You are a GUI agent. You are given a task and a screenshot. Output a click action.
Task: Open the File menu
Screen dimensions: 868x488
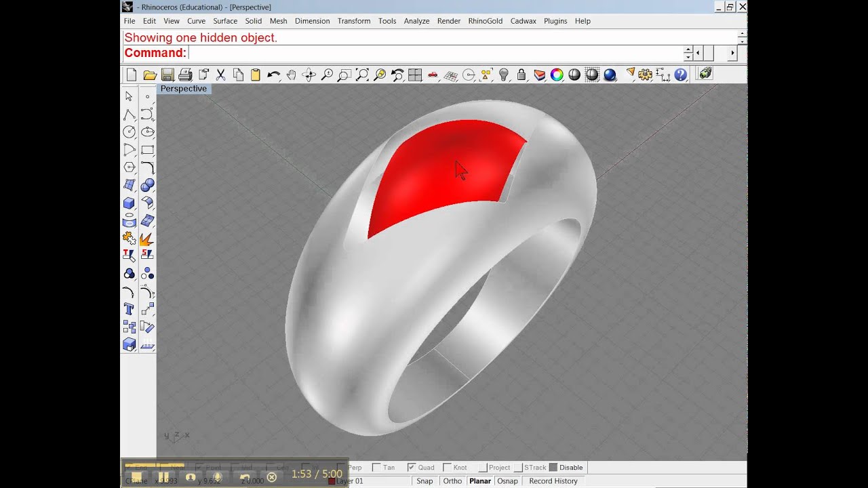click(130, 21)
